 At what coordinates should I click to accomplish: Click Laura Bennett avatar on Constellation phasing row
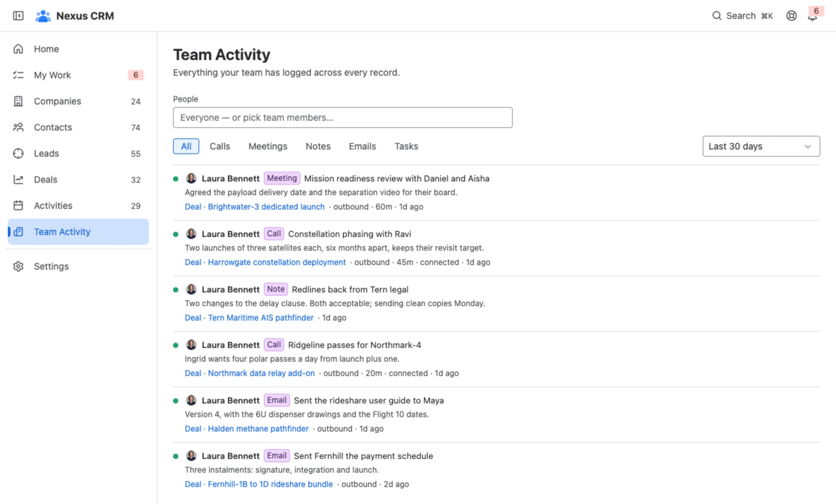coord(191,234)
